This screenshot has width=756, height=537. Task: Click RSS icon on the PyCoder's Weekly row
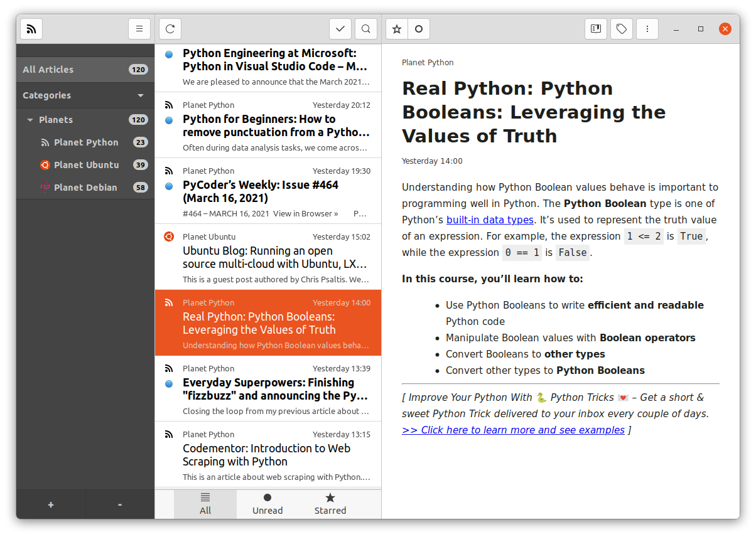pyautogui.click(x=169, y=171)
